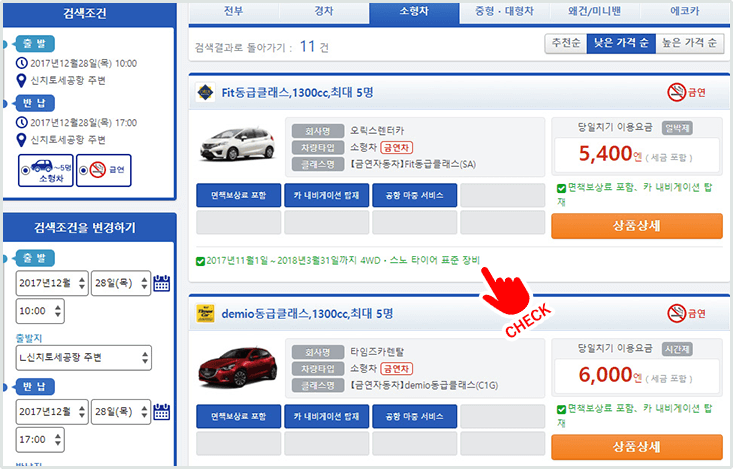The width and height of the screenshot is (733, 469).
Task: Select the non-smoking radio option
Action: click(x=104, y=169)
